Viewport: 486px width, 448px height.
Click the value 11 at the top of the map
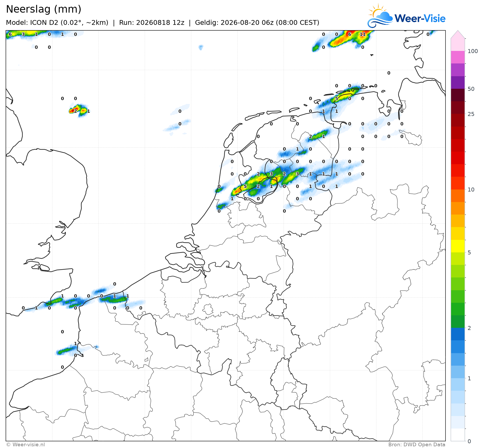[x=362, y=34]
